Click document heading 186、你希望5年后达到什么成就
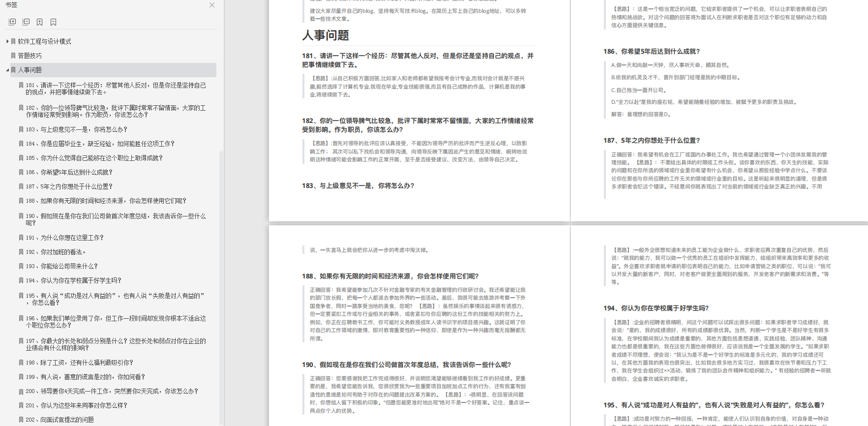The image size is (868, 426). (x=652, y=51)
